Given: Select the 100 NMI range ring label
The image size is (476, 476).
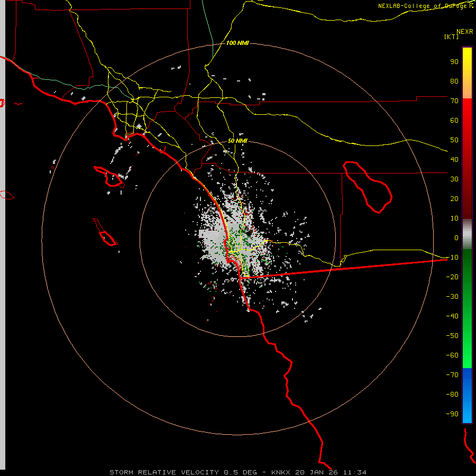Looking at the screenshot, I should point(237,43).
